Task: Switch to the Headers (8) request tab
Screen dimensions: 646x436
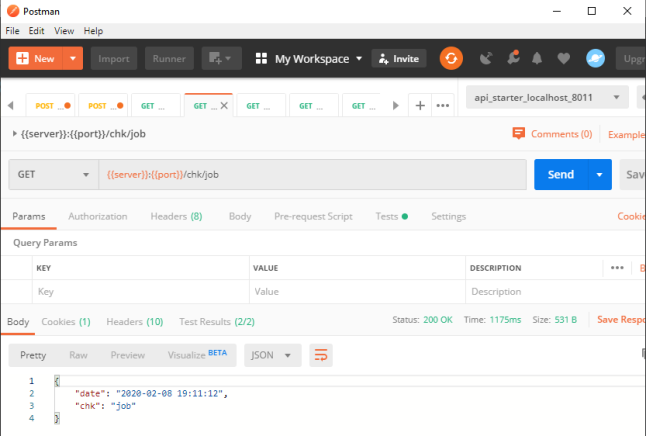Action: tap(176, 216)
